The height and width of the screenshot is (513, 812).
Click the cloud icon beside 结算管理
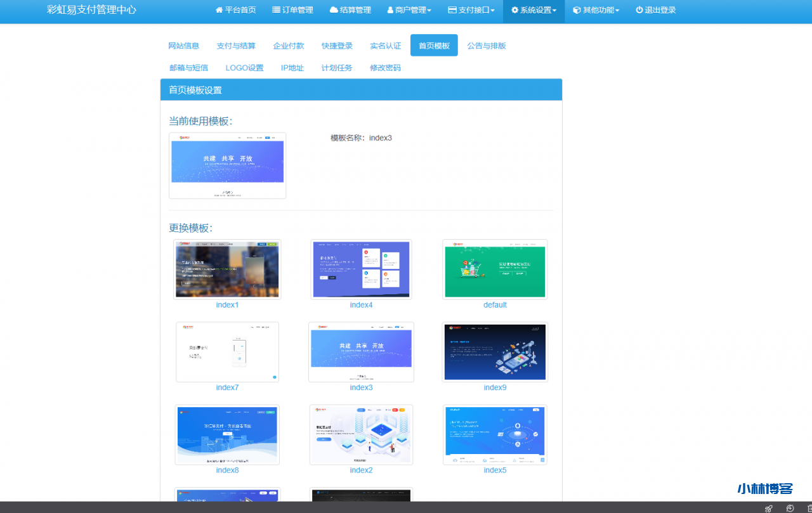pos(334,10)
